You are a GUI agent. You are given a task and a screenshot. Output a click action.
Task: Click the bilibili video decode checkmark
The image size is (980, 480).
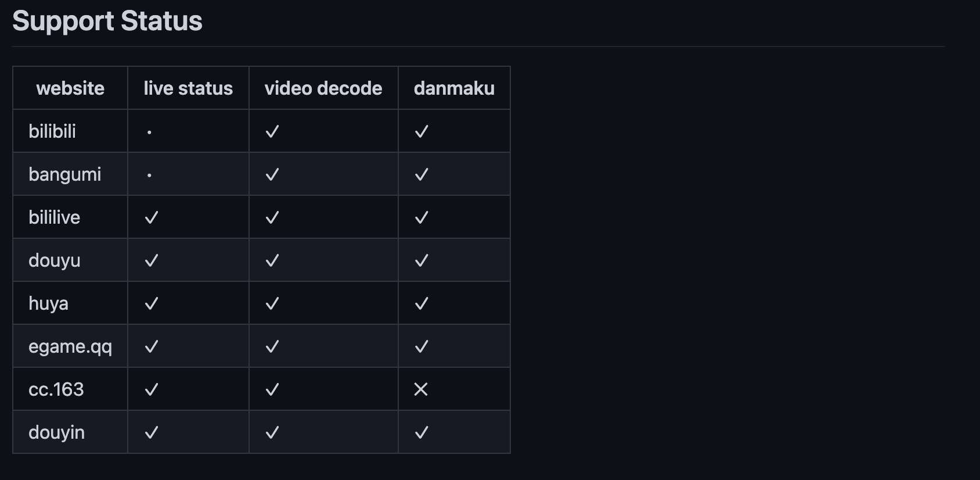tap(272, 132)
